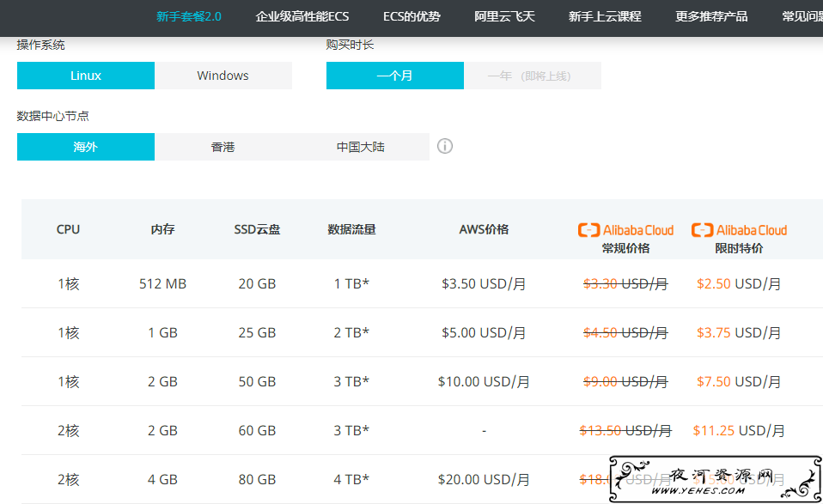
Task: Click the Alibaba Cloud logo above 限时特价
Action: 739,230
